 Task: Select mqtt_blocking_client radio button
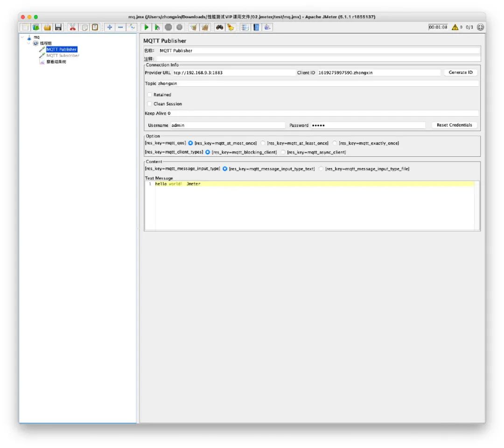tap(208, 152)
